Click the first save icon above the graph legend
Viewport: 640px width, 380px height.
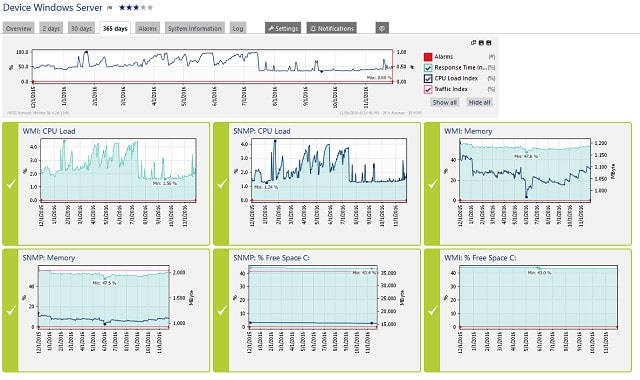481,42
